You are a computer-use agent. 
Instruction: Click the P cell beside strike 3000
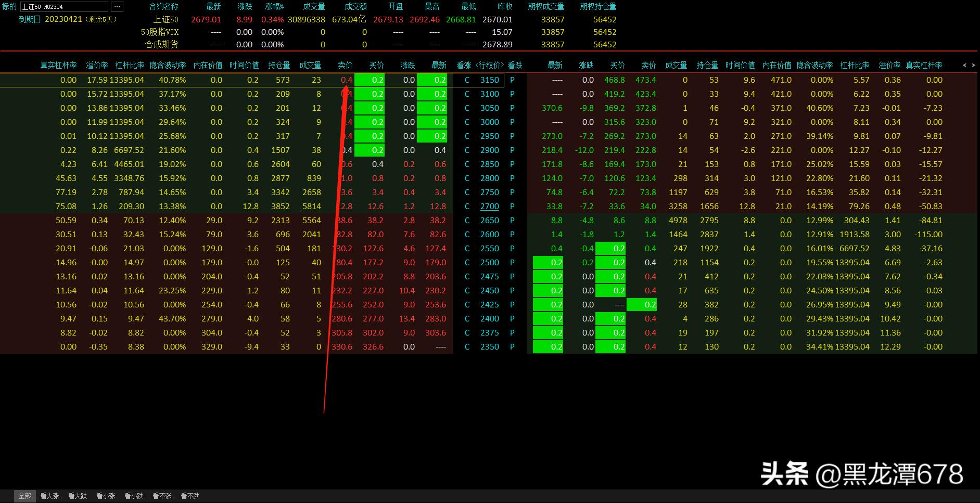point(512,122)
